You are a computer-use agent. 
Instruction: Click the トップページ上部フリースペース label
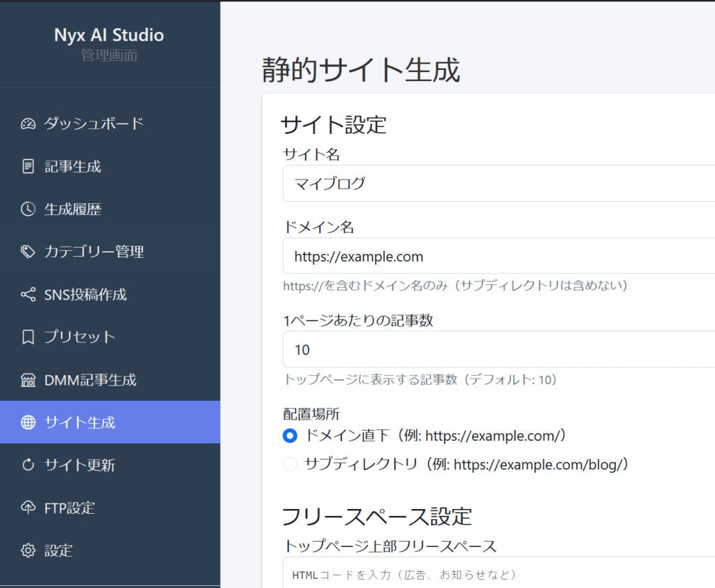click(390, 546)
